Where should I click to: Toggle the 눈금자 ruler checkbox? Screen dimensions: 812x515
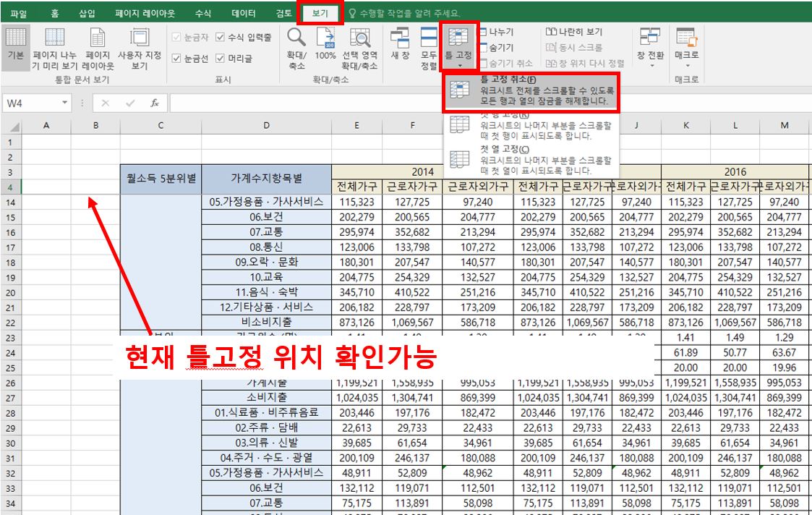point(176,37)
